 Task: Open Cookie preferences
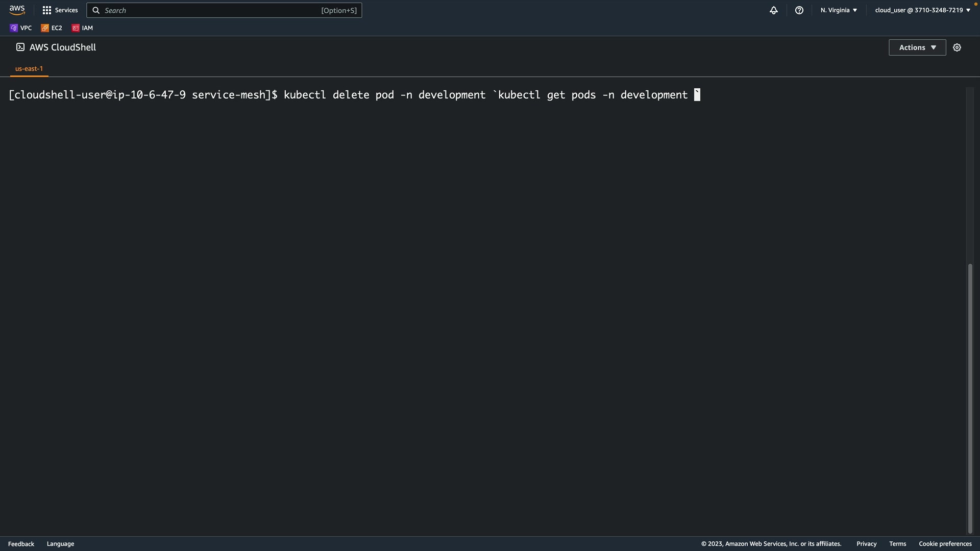(945, 544)
